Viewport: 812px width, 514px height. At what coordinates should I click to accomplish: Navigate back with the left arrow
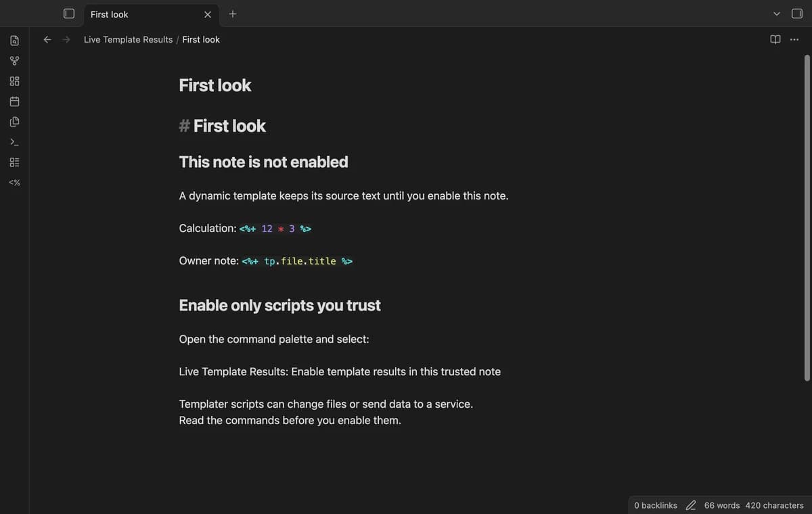pyautogui.click(x=47, y=39)
